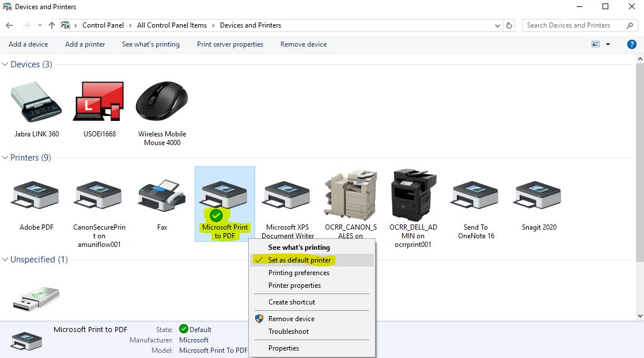Select the Jabra LINK 360 device icon
This screenshot has height=358, width=644.
point(36,102)
